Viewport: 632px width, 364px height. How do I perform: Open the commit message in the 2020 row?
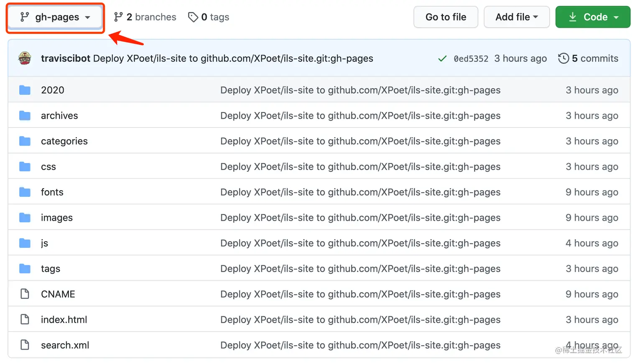click(360, 90)
